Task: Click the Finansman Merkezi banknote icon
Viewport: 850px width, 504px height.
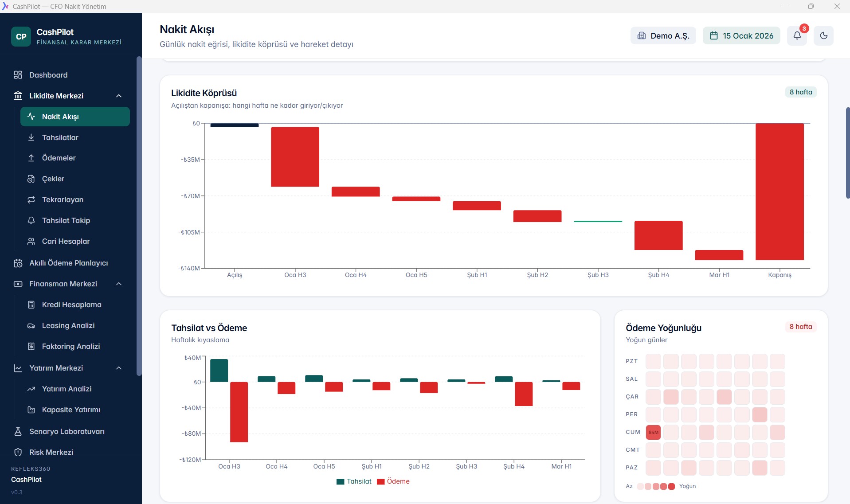Action: tap(18, 284)
